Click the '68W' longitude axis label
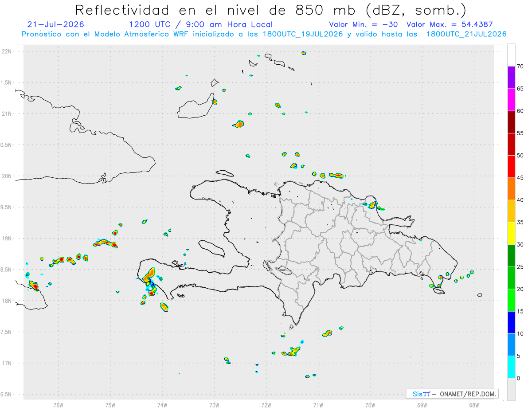 pos(474,405)
